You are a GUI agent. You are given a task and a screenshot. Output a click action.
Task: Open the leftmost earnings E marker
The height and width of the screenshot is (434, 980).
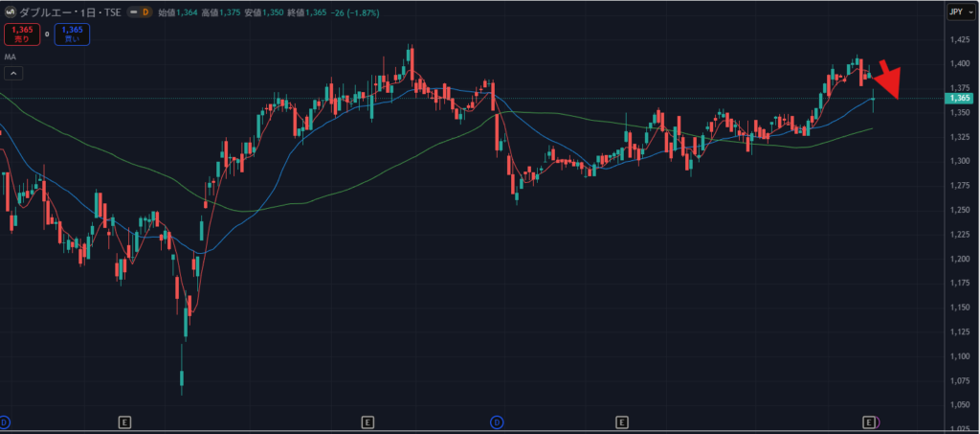(x=124, y=422)
